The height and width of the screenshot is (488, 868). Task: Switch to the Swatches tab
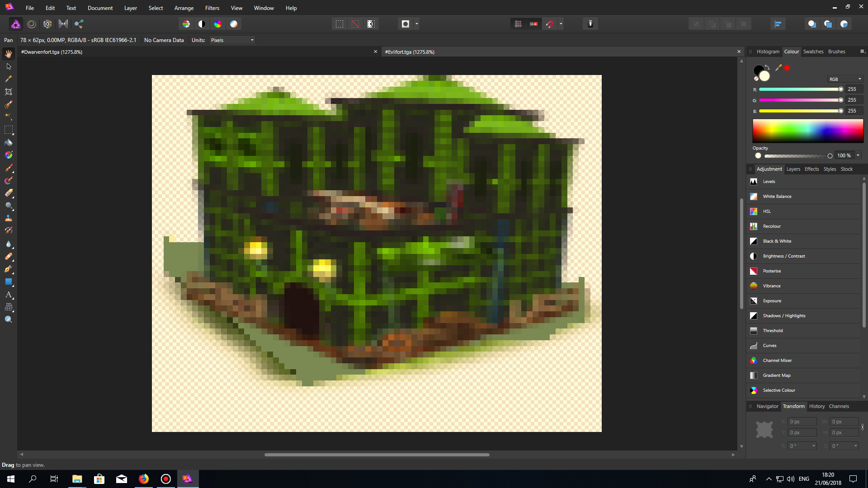pos(813,52)
